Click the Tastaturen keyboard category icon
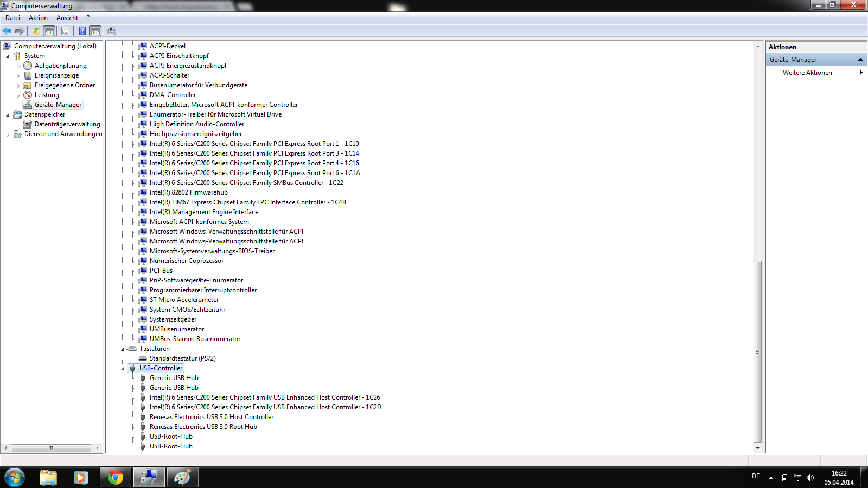The image size is (868, 488). pos(132,349)
